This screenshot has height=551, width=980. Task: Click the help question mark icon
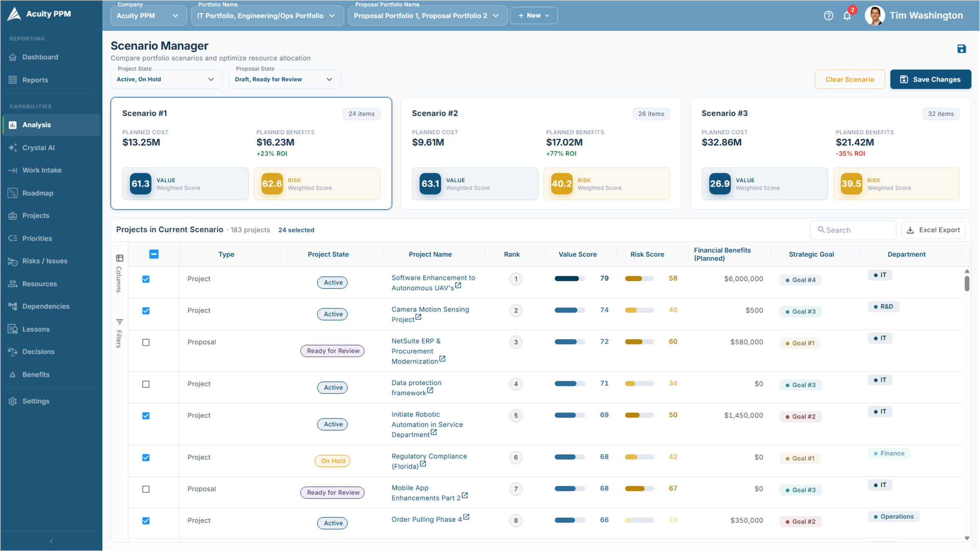click(828, 16)
